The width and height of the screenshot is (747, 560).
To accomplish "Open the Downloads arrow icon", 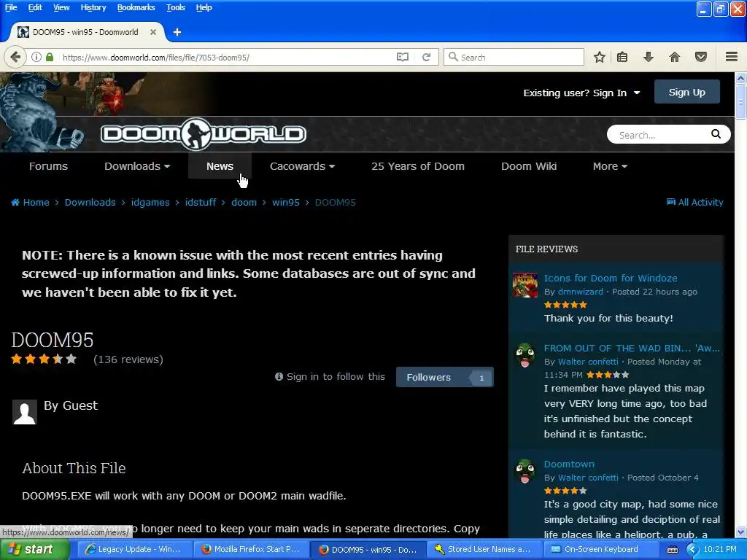I will point(649,57).
